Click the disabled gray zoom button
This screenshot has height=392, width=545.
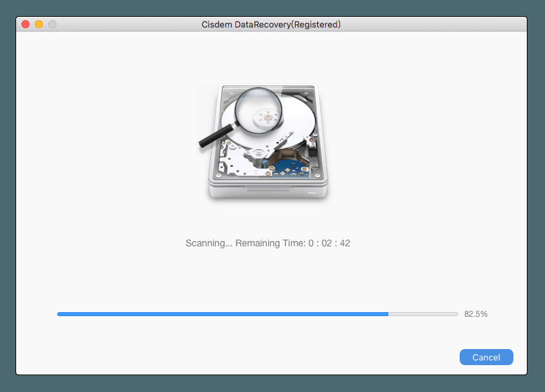(52, 24)
